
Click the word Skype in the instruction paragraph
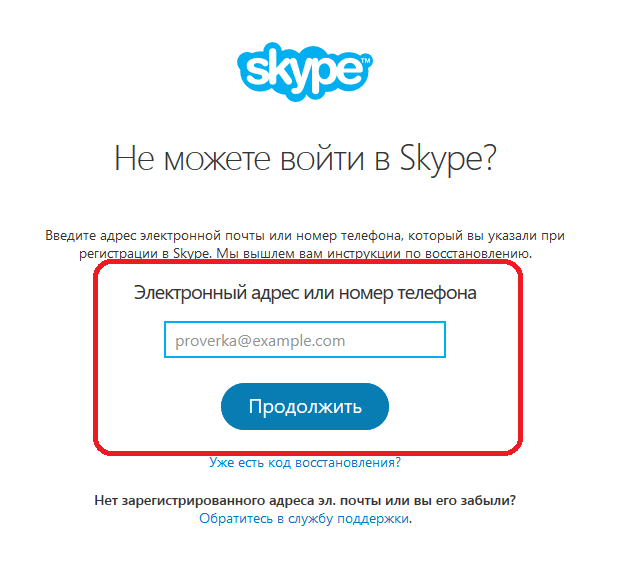191,254
